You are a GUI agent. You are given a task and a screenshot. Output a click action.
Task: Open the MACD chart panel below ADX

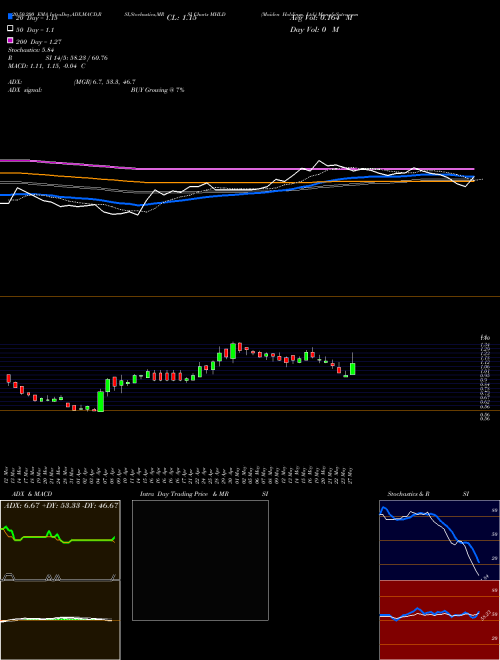(60, 620)
